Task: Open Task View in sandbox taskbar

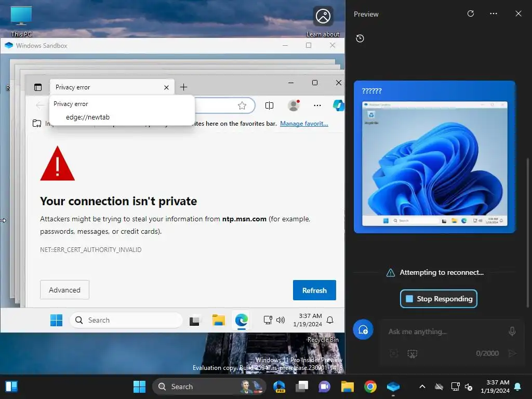Action: click(x=194, y=320)
